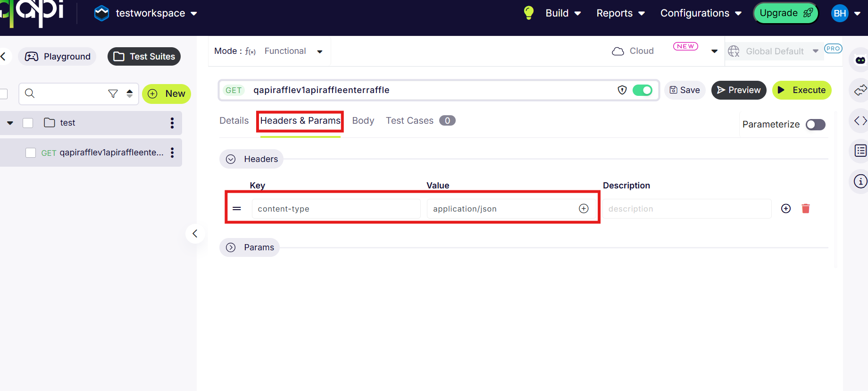The height and width of the screenshot is (391, 868).
Task: Open the Cloud execution dropdown
Action: point(714,51)
